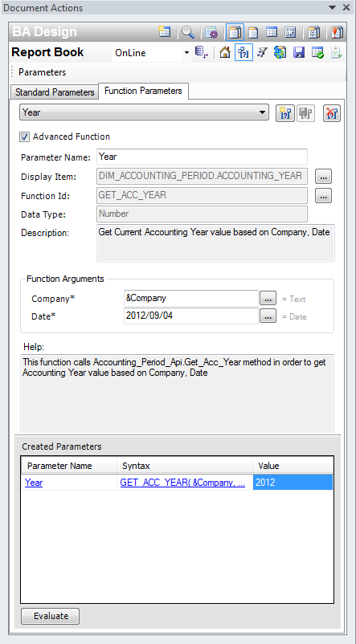Viewport: 356px width, 644px height.
Task: Click the magnifier search icon in BA Design toolbar
Action: (188, 32)
